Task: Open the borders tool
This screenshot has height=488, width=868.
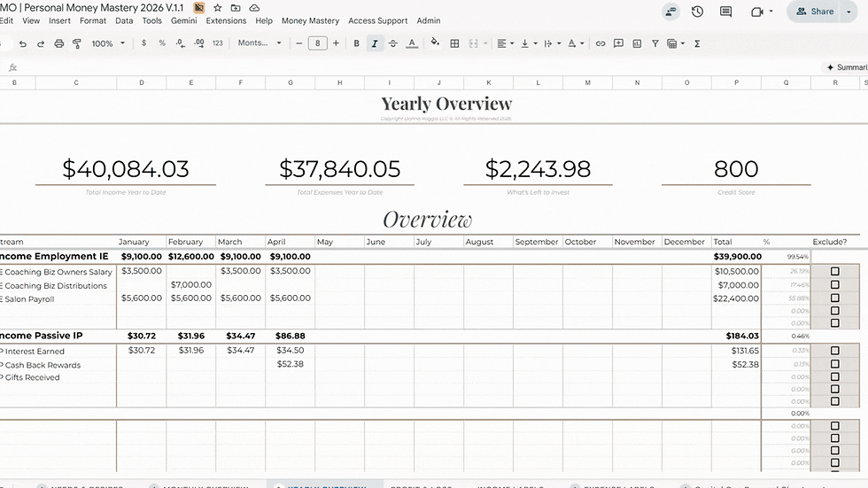Action: click(x=454, y=43)
